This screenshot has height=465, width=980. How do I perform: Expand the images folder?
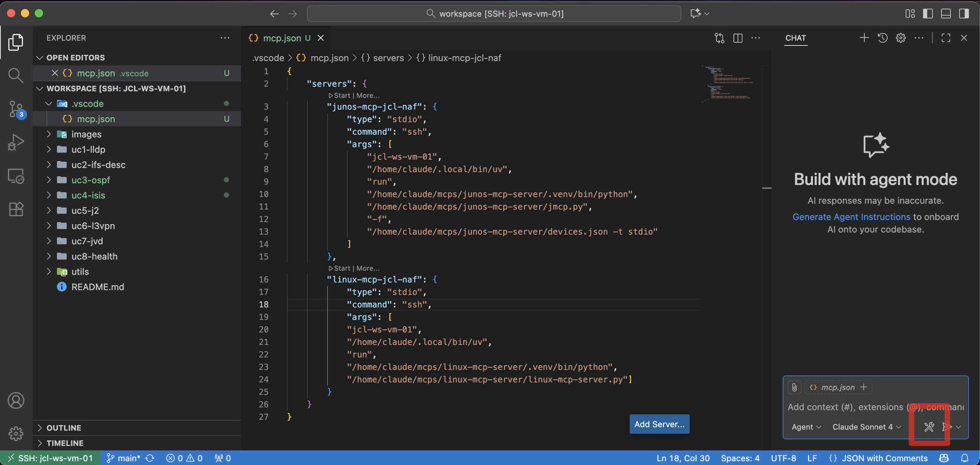point(49,134)
